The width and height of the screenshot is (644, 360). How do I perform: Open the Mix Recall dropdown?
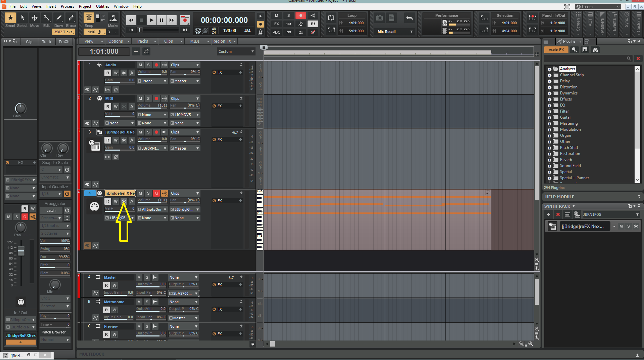(395, 32)
